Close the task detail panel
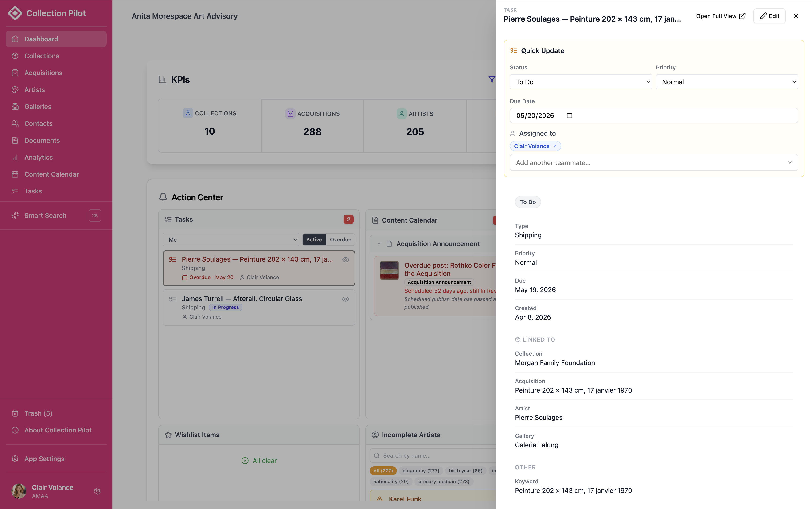This screenshot has width=812, height=509. [796, 16]
